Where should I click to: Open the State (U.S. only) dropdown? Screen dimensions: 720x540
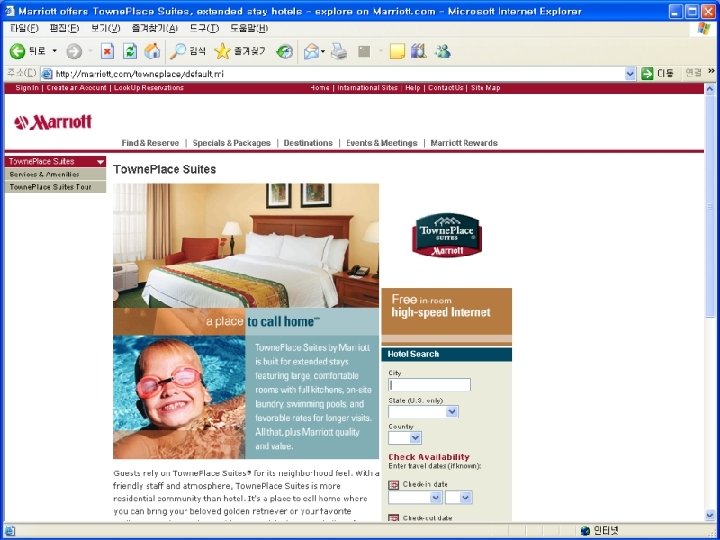coord(452,412)
